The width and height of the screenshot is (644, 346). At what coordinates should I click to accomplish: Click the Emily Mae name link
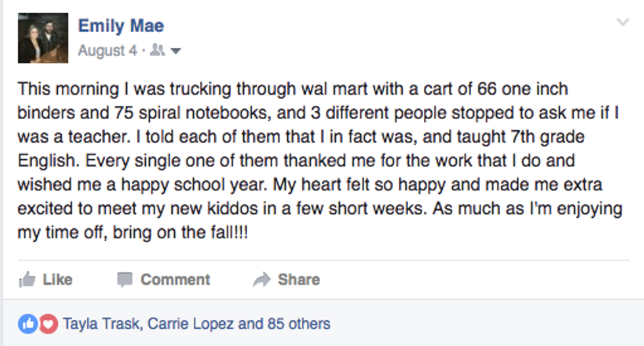click(121, 26)
